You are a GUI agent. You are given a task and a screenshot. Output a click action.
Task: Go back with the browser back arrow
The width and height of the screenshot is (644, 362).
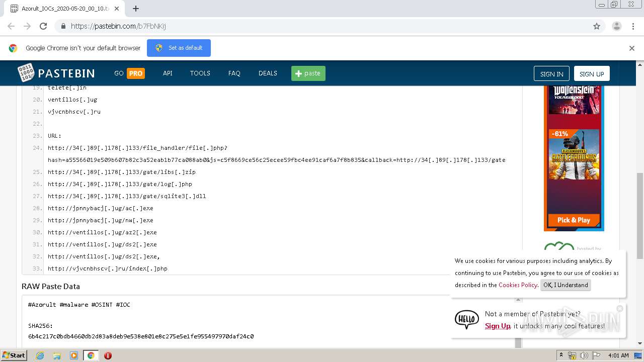point(11,26)
